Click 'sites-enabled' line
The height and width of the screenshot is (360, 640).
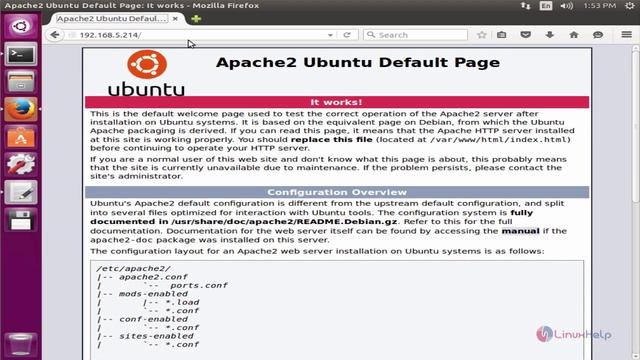click(x=156, y=336)
